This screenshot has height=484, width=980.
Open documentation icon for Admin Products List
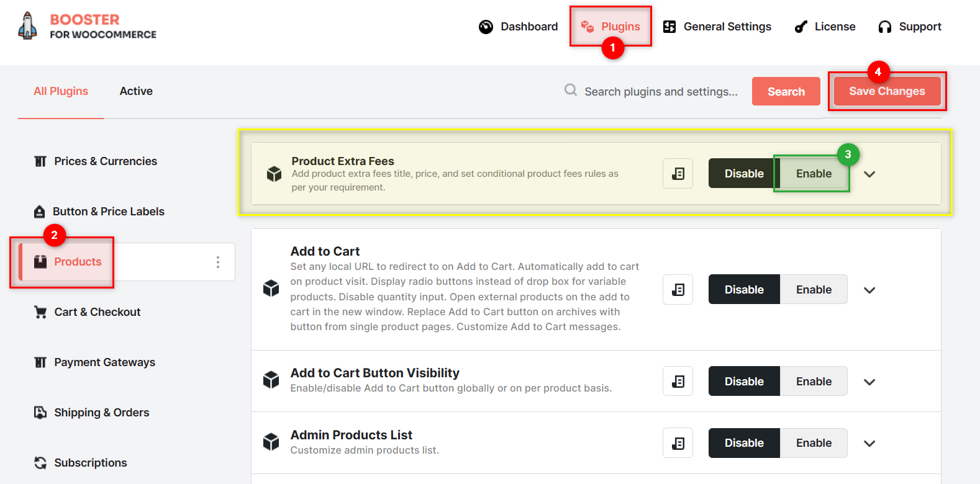[678, 443]
